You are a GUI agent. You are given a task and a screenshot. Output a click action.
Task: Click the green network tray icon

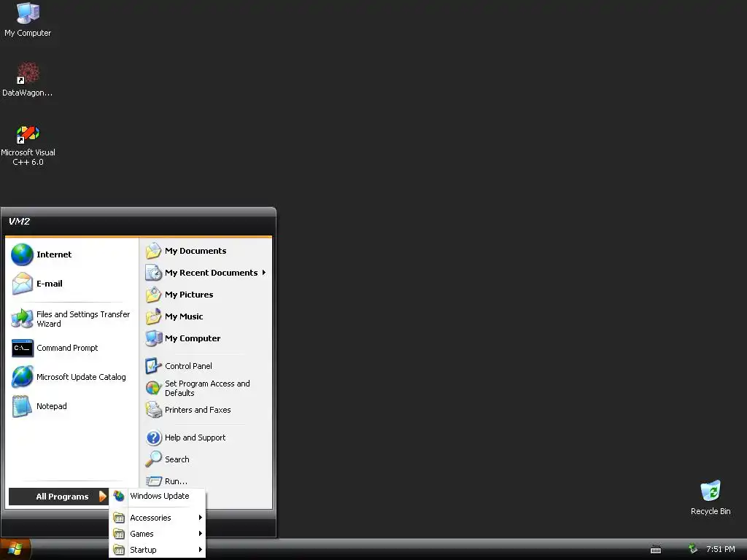pyautogui.click(x=693, y=549)
